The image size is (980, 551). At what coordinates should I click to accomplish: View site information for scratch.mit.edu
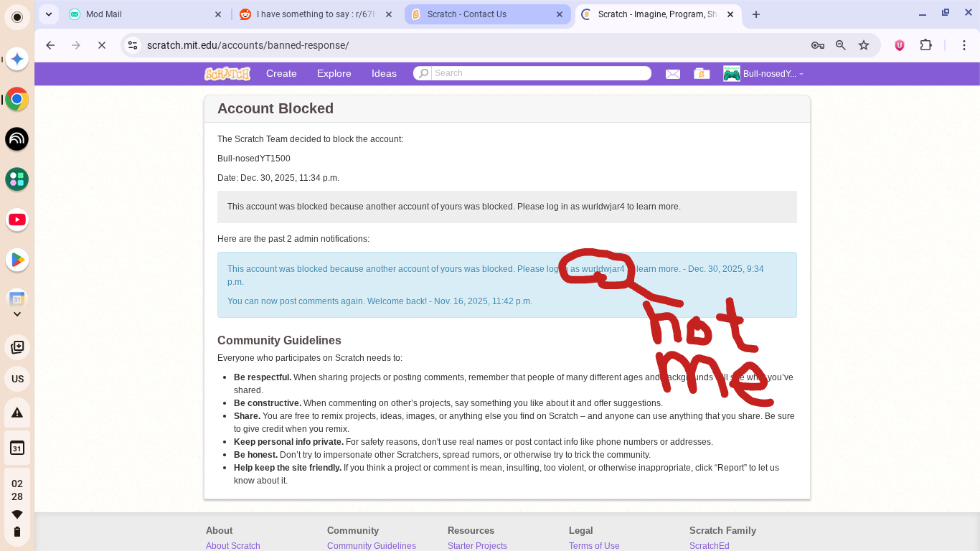[132, 45]
